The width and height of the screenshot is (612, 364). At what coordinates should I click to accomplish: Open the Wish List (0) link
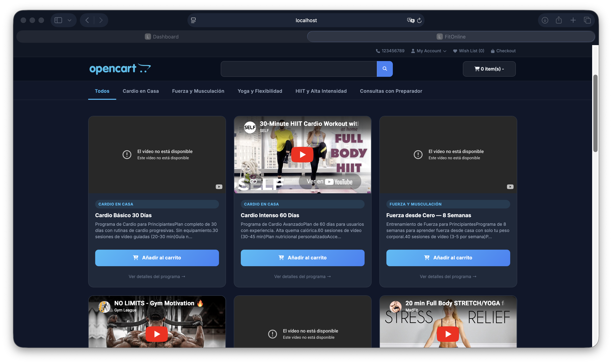[x=468, y=51]
